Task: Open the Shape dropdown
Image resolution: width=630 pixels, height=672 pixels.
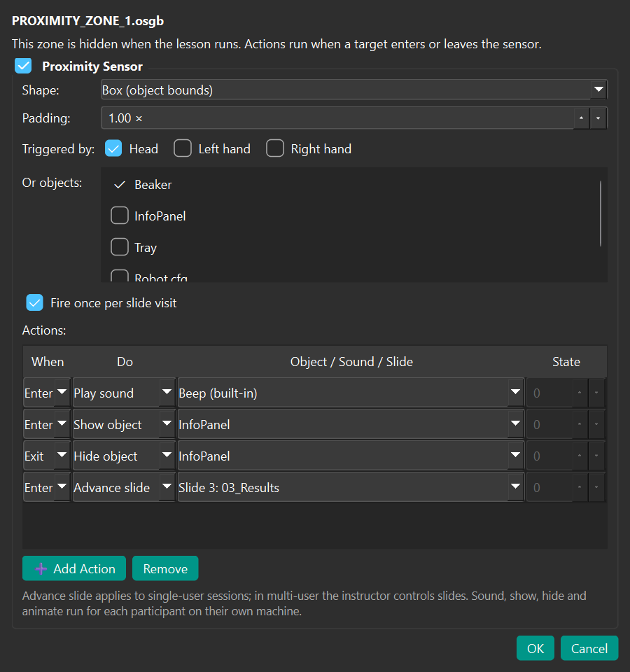Action: click(353, 90)
